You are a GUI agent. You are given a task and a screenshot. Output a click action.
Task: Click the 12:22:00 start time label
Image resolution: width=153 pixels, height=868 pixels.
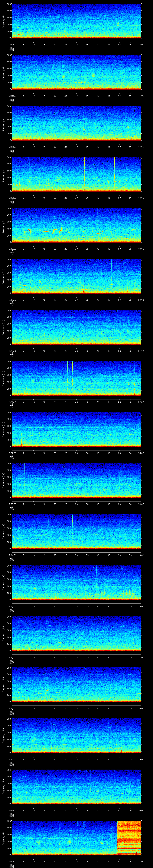pos(12,453)
